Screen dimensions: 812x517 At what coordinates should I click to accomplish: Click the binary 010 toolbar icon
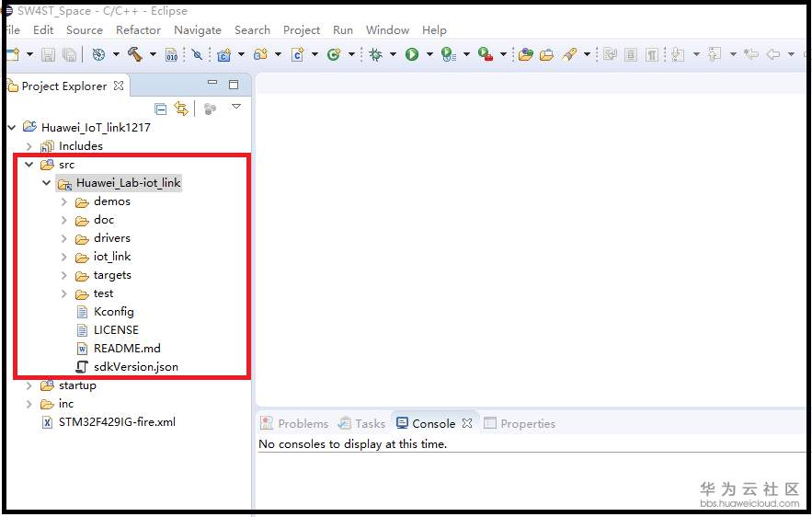171,54
